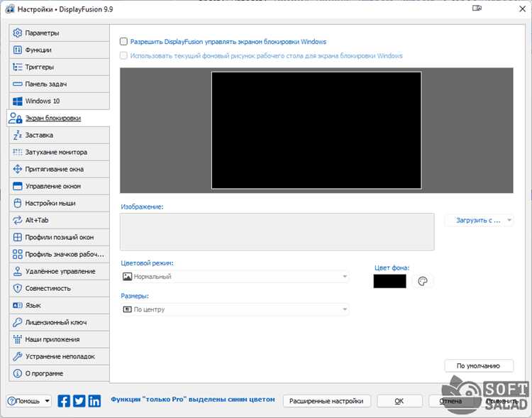The image size is (532, 418).
Task: Click the Устранение неполадок wrench icon
Action: (x=17, y=356)
